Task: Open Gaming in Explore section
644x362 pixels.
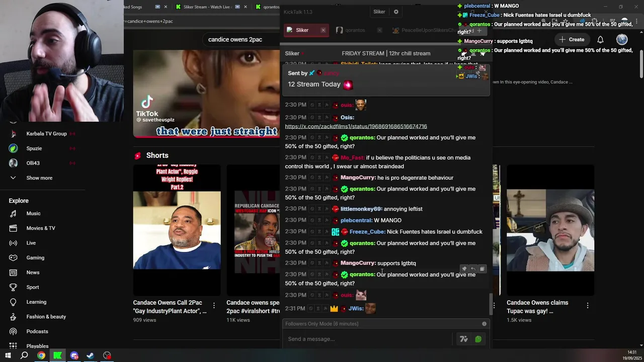Action: pos(35,258)
